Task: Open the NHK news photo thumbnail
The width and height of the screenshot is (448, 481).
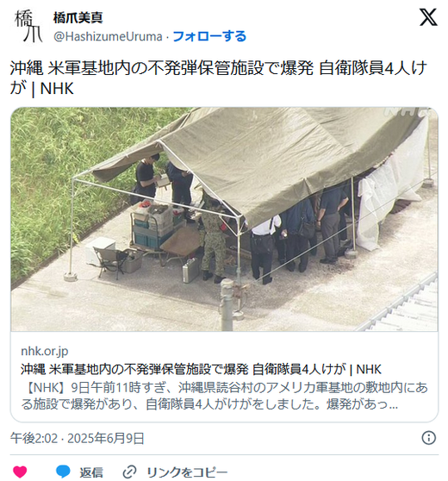Action: point(224,219)
